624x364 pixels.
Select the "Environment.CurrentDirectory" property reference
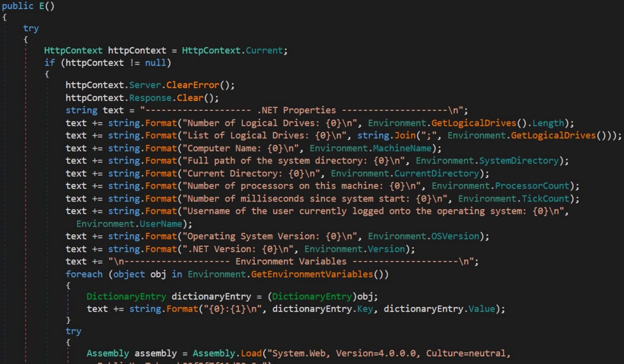tap(405, 173)
